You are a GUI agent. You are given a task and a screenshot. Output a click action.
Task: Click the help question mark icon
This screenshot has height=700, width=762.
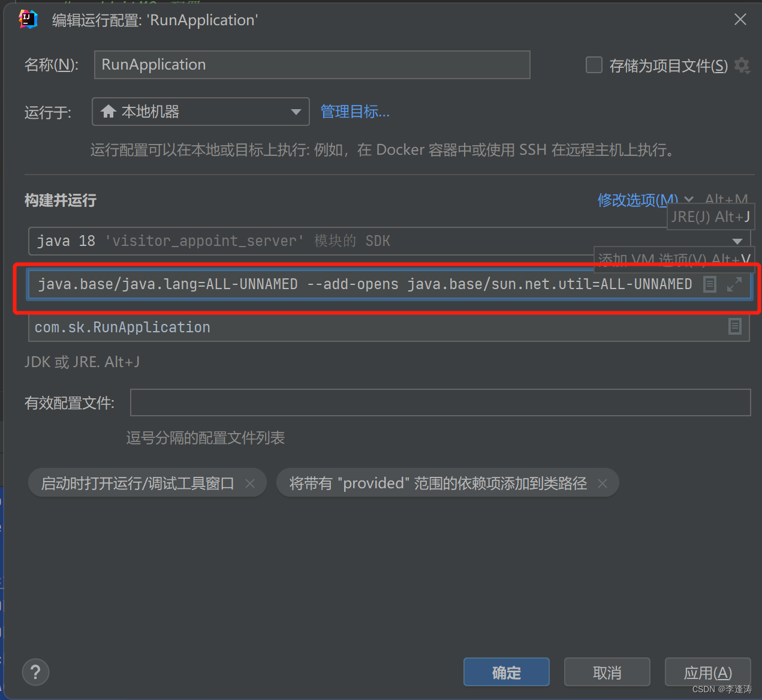point(35,672)
